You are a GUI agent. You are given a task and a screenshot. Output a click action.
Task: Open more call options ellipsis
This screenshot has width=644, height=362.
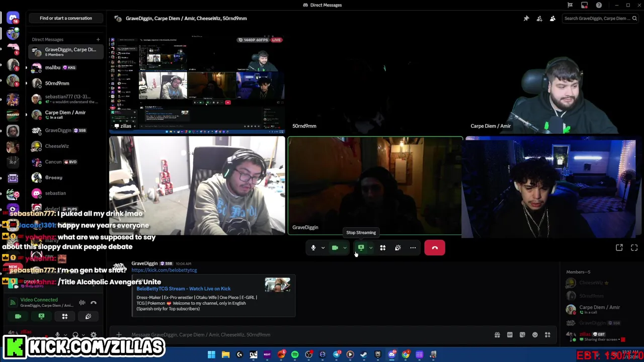coord(413,248)
